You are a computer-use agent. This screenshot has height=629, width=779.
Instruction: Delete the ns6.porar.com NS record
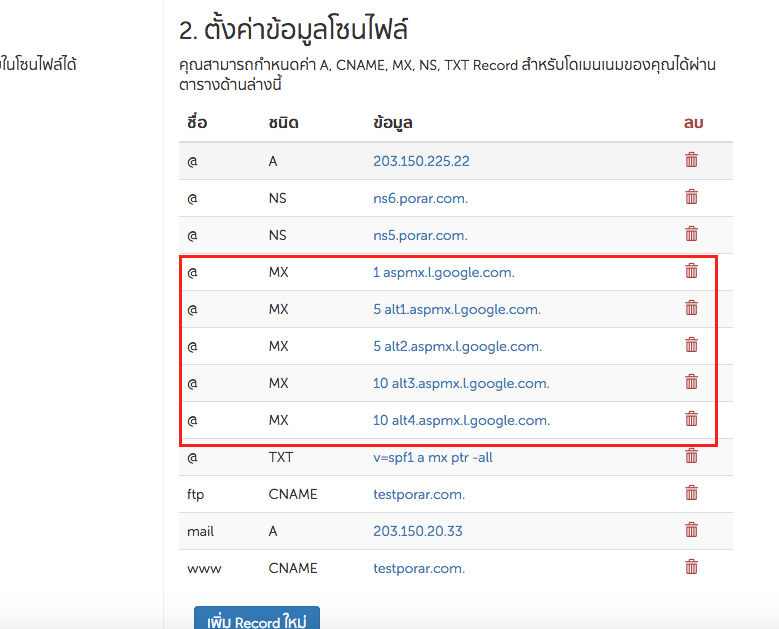tap(691, 197)
